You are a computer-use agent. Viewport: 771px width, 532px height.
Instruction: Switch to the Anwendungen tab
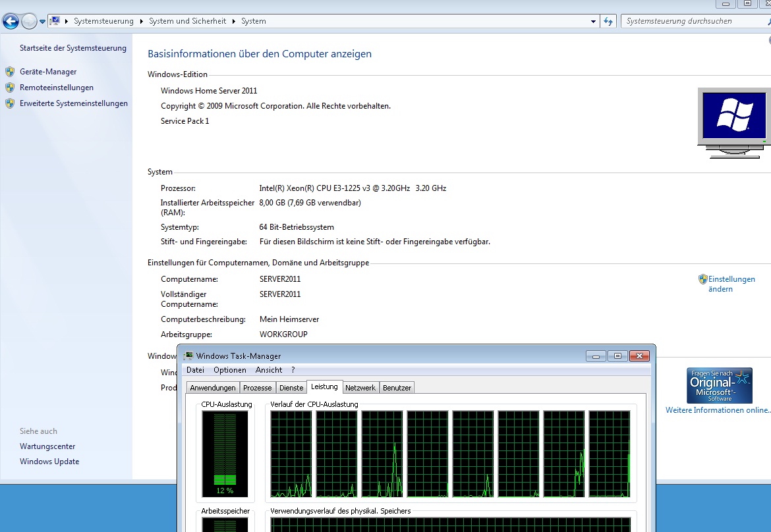coord(212,388)
